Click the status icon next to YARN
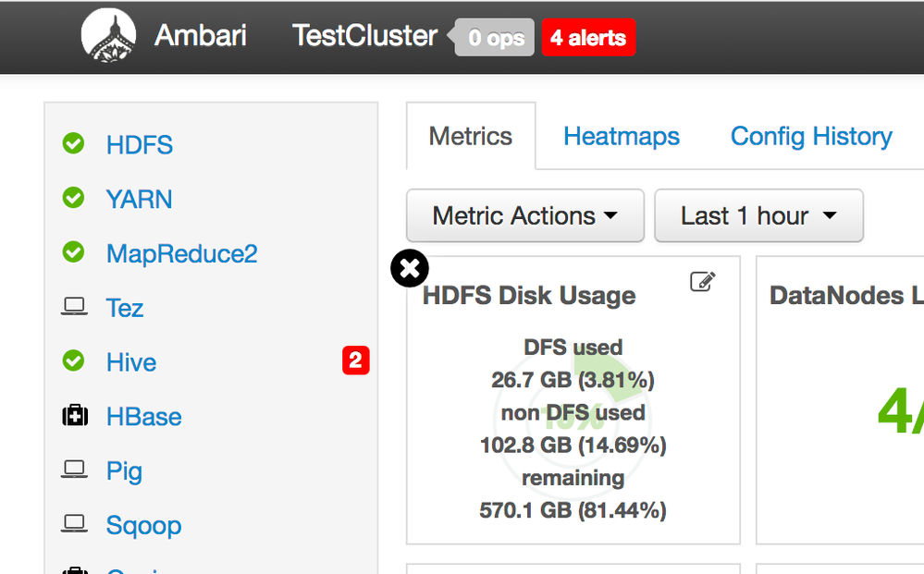 73,199
